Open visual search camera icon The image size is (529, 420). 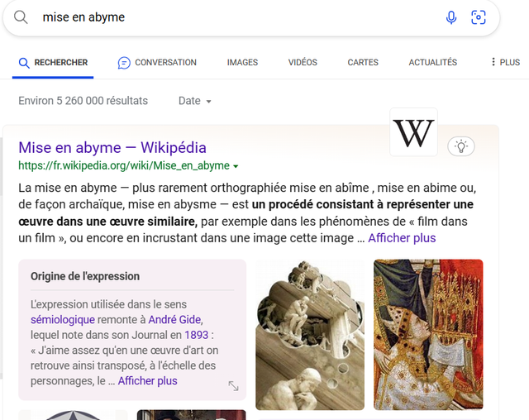pyautogui.click(x=478, y=17)
